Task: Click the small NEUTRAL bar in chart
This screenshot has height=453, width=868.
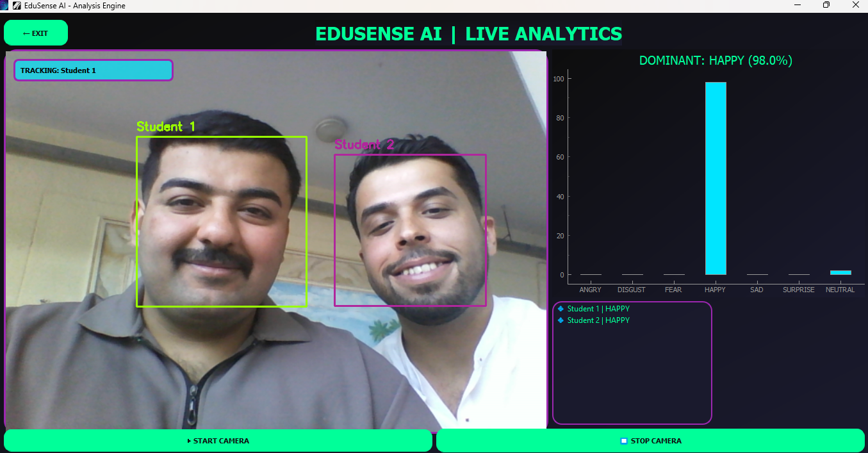Action: click(x=840, y=272)
